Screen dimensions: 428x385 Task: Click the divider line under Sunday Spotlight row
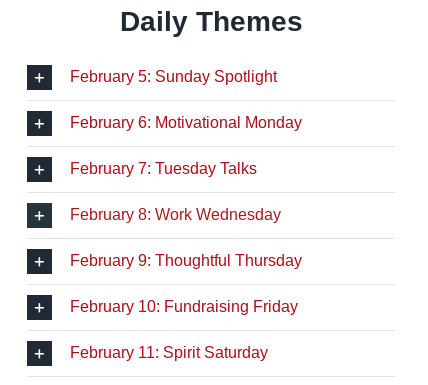tap(211, 100)
